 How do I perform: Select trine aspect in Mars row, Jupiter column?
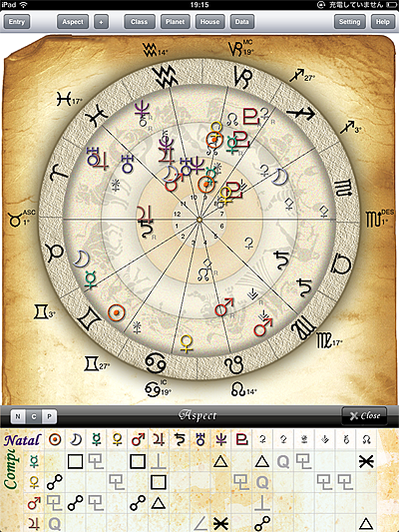pos(159,503)
